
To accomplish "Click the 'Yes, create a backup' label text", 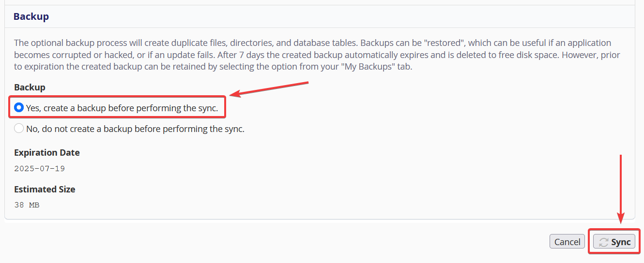I will (x=122, y=108).
